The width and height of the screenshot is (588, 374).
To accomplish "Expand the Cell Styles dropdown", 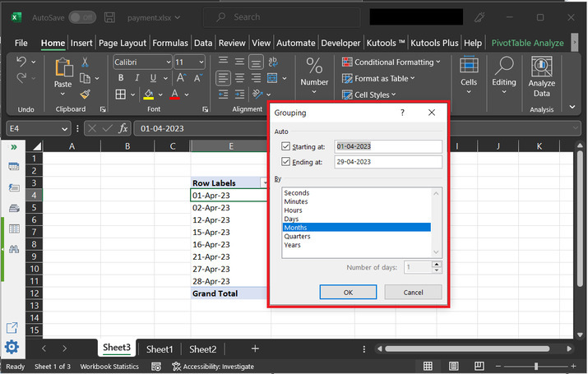I will pyautogui.click(x=393, y=95).
